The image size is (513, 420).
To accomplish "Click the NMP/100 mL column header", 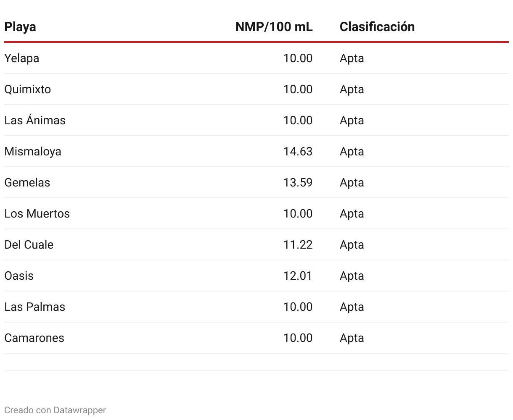I will click(274, 27).
